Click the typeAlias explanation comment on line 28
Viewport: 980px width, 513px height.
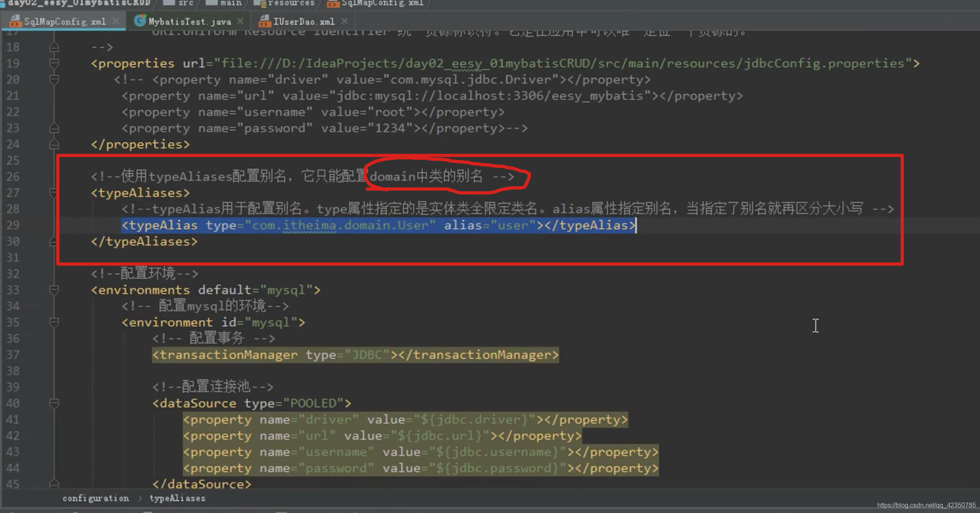coord(508,209)
